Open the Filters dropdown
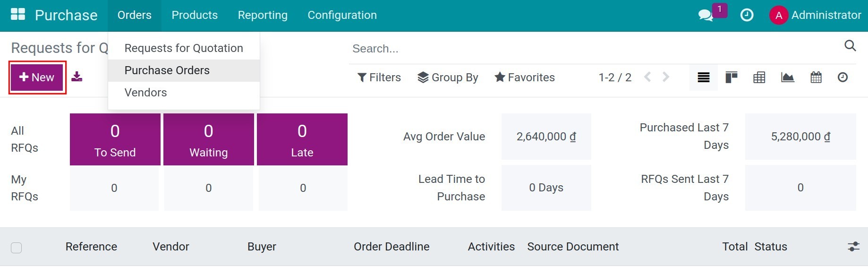The image size is (868, 267). click(379, 78)
